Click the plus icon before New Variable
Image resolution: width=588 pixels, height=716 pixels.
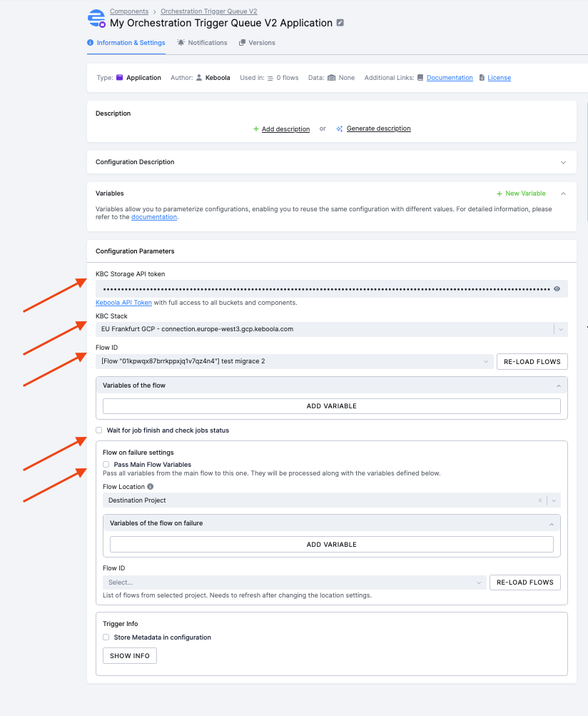[500, 193]
